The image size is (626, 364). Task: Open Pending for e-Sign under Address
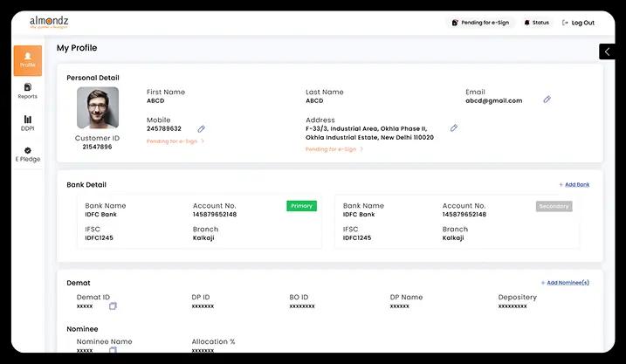[x=334, y=149]
